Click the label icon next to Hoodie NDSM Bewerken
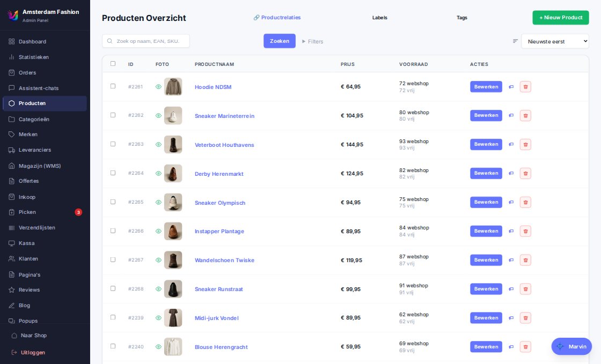The image size is (601, 364). (x=511, y=87)
